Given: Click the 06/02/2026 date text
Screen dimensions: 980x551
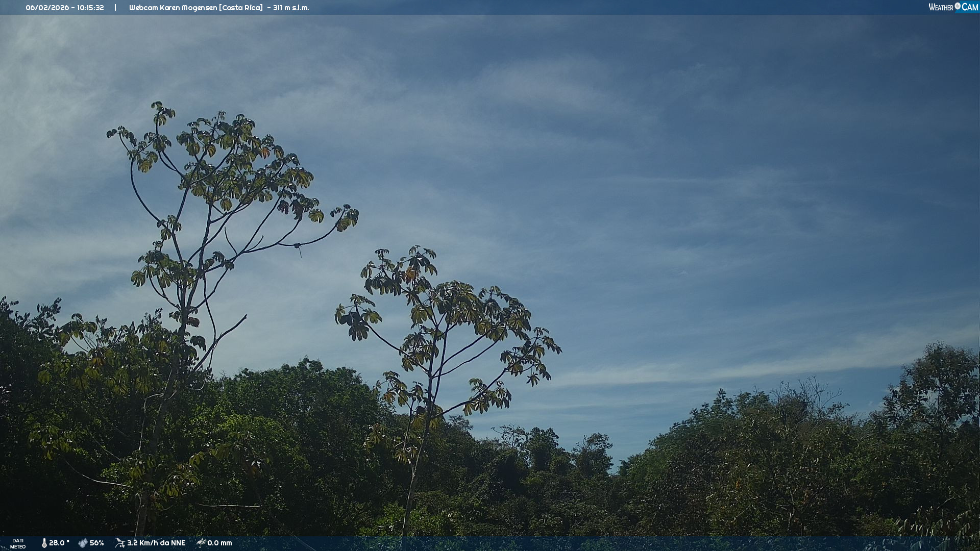Looking at the screenshot, I should coord(46,8).
